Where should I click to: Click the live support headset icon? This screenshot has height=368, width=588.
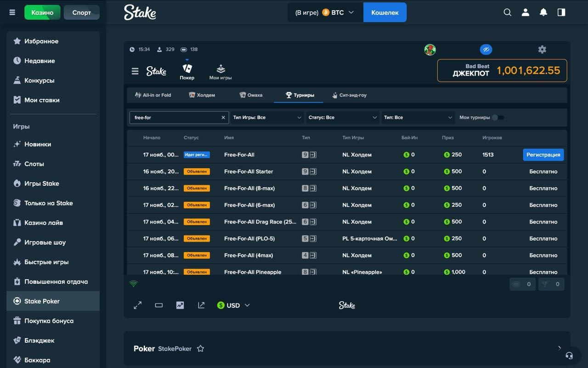569,355
